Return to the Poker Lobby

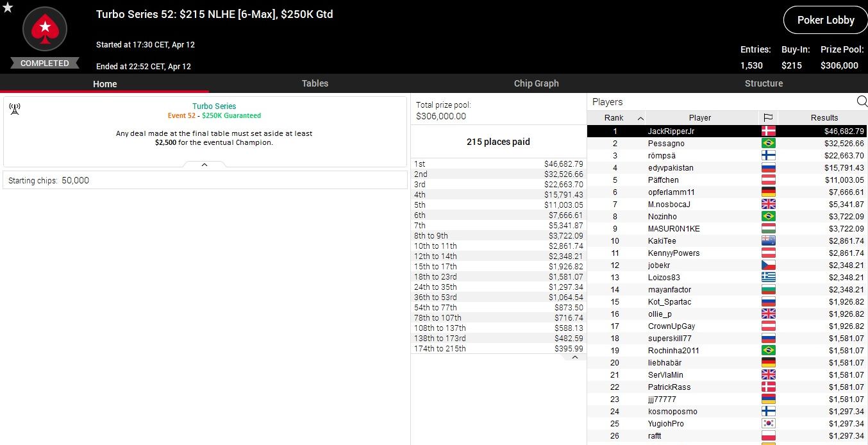pyautogui.click(x=825, y=20)
